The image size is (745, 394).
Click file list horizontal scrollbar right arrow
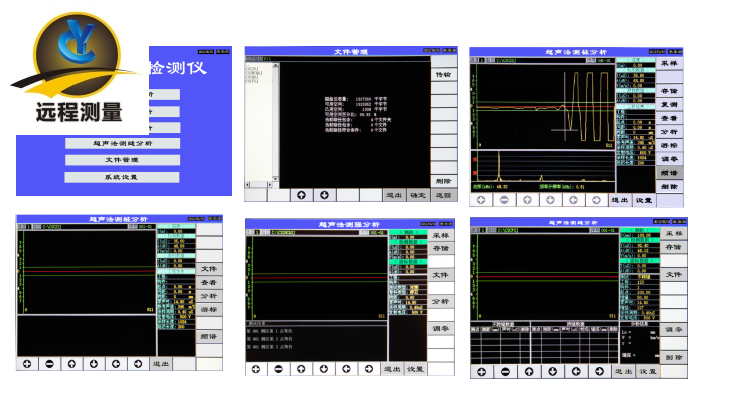coord(270,184)
